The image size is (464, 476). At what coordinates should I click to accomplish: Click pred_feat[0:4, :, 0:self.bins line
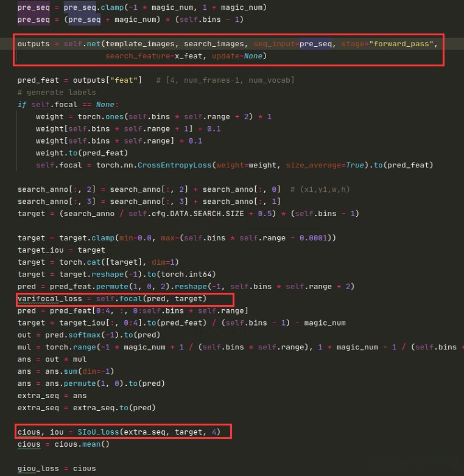coord(133,311)
